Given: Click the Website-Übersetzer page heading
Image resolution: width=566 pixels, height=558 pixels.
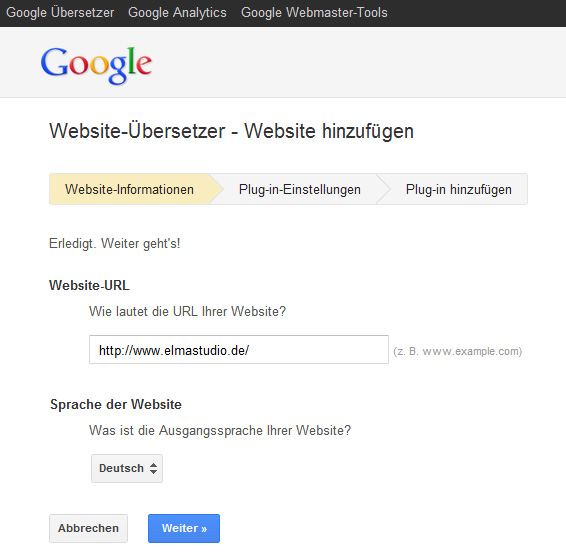Looking at the screenshot, I should click(231, 131).
